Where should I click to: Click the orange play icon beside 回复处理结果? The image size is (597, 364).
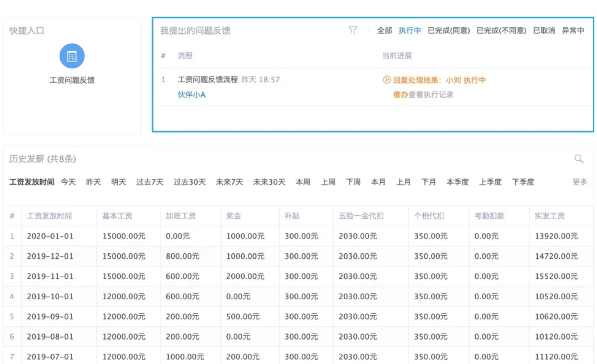[386, 80]
